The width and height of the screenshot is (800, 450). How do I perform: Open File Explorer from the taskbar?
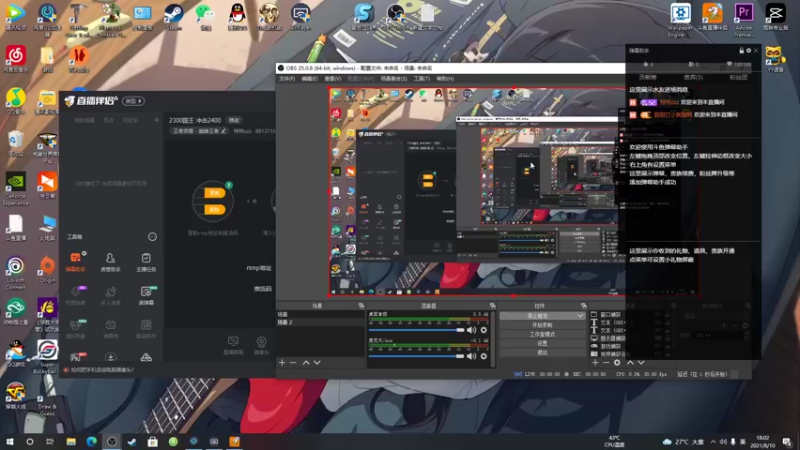click(x=71, y=442)
